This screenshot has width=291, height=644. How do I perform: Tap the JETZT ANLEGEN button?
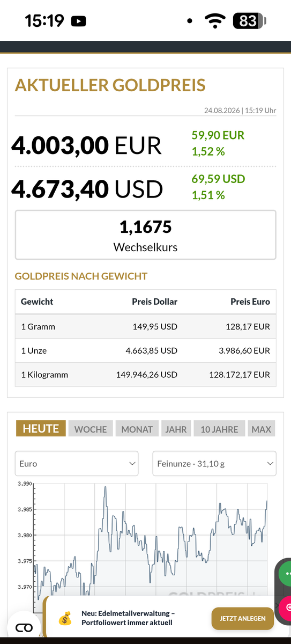[x=243, y=618]
